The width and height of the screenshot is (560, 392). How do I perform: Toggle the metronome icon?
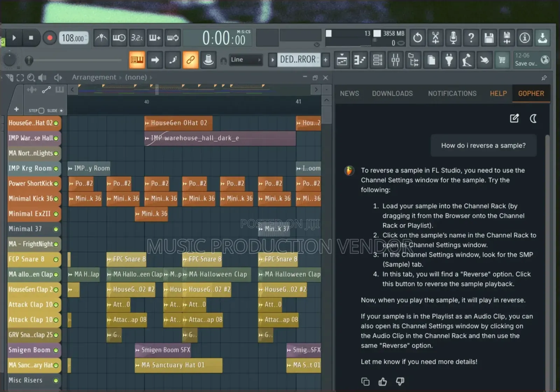point(101,38)
